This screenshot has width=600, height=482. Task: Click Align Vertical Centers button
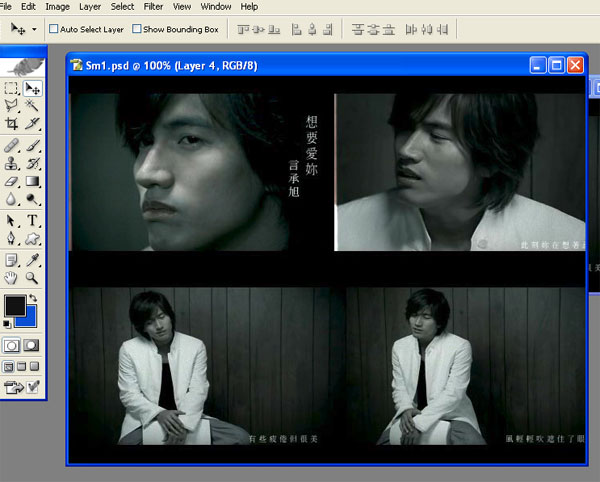(x=259, y=29)
